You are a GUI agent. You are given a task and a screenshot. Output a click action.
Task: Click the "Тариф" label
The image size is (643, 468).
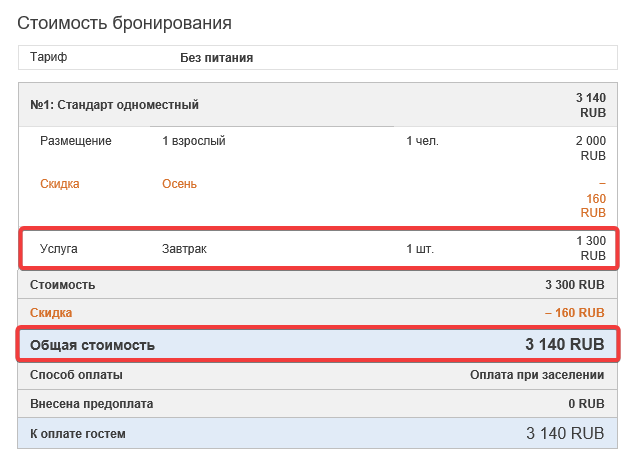(x=49, y=58)
